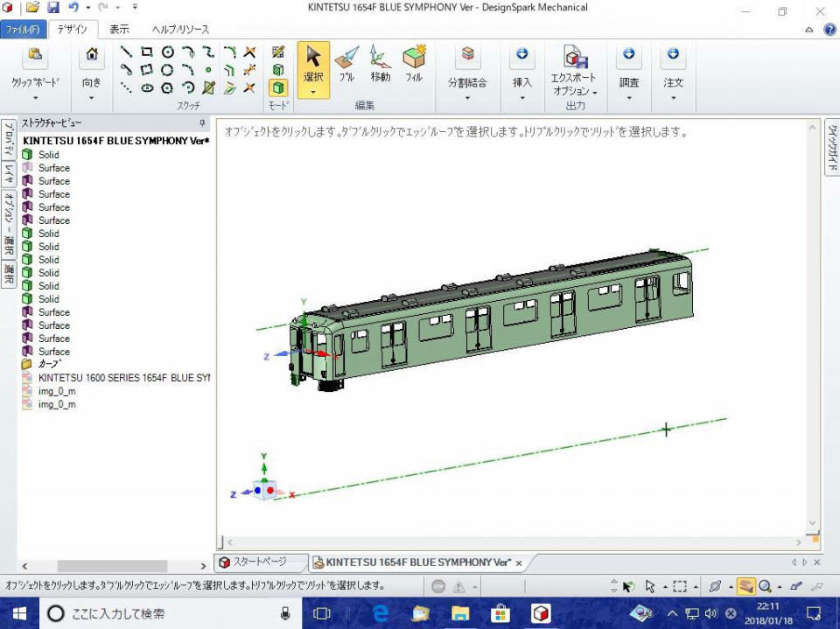Screen dimensions: 840x629
Task: Open dropdown arrow next to zoom magnifier
Action: 779,587
